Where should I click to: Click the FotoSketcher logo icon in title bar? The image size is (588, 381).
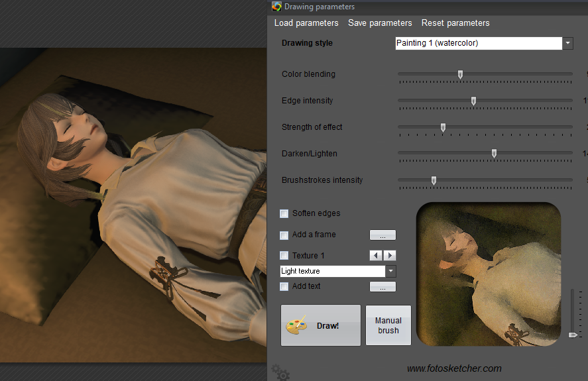click(276, 7)
